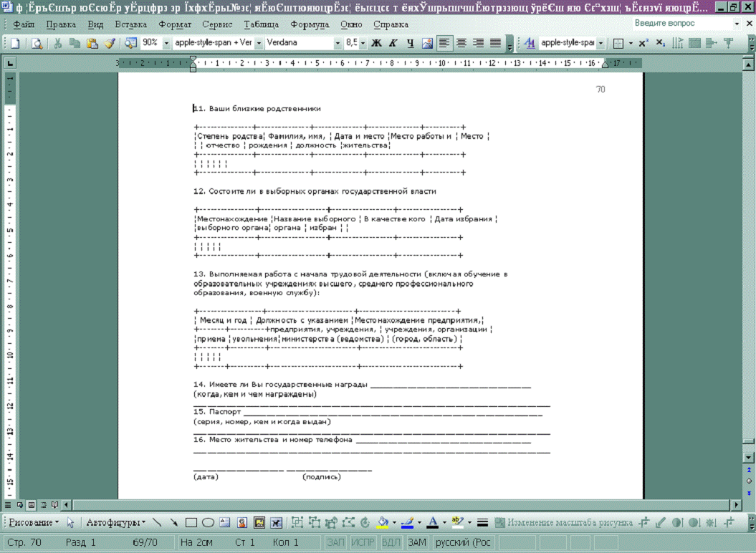Click the Рисование drawing menu button
This screenshot has height=553, width=756.
click(32, 523)
